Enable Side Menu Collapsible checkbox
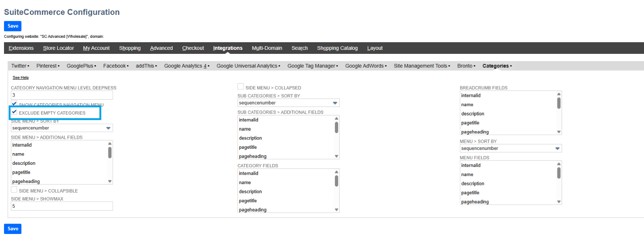Screen dimensions: 644x242 click(14, 190)
